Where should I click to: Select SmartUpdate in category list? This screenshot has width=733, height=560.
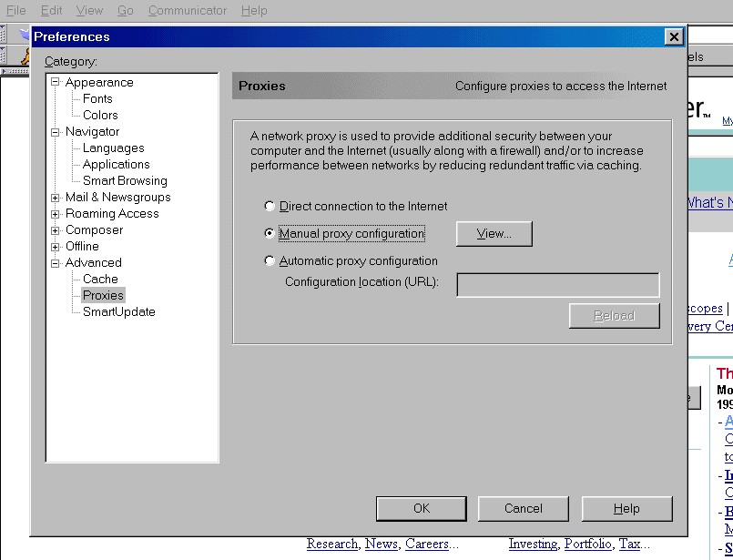coord(118,312)
